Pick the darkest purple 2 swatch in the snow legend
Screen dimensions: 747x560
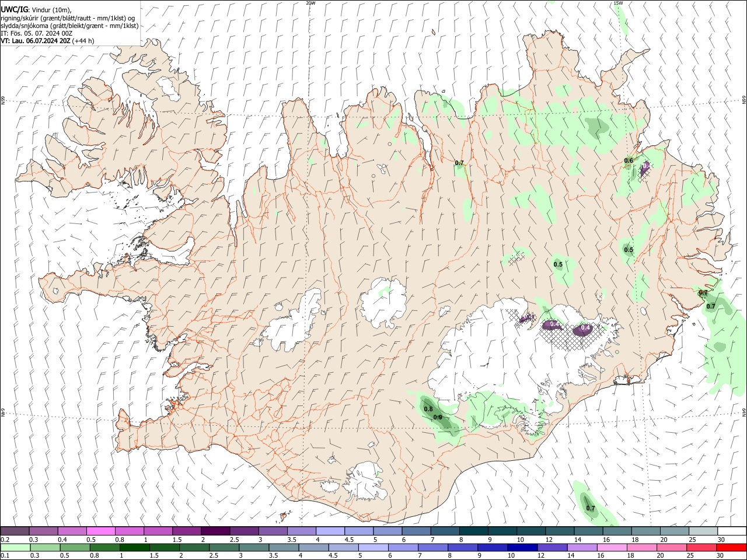215,531
